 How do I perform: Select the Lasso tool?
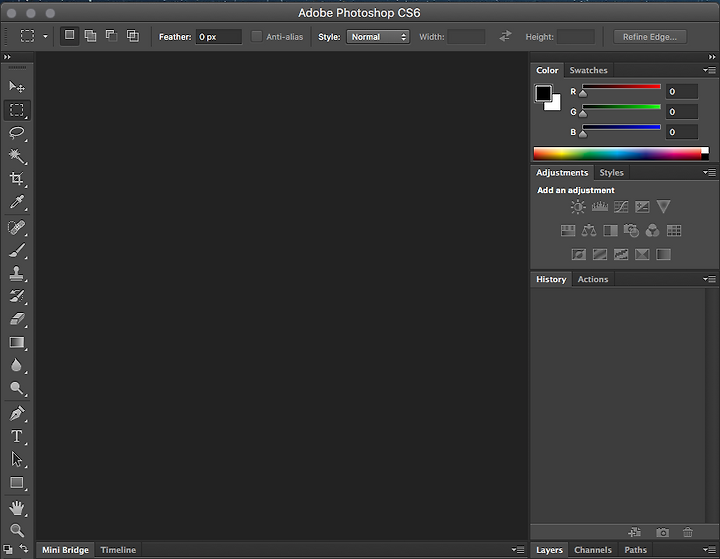pos(17,133)
